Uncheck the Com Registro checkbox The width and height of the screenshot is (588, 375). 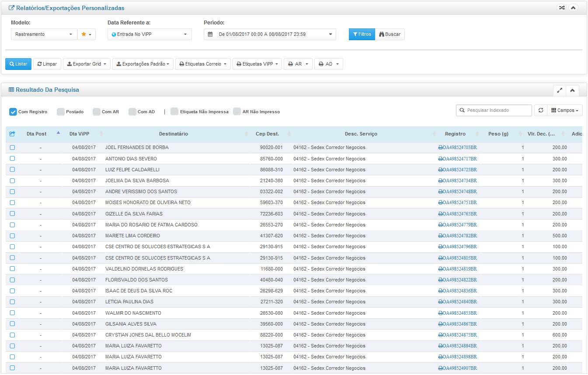[x=13, y=112]
